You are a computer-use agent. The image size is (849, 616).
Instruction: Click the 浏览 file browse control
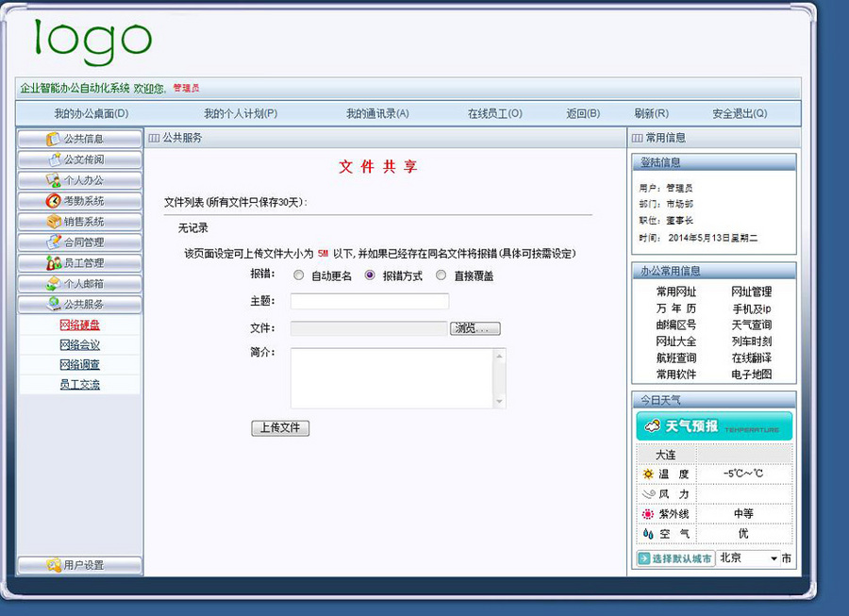tap(474, 328)
